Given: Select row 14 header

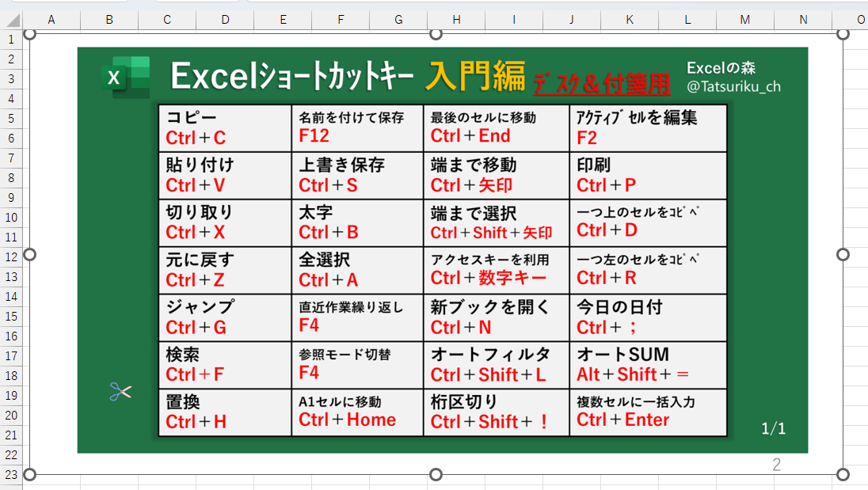Looking at the screenshot, I should (11, 296).
